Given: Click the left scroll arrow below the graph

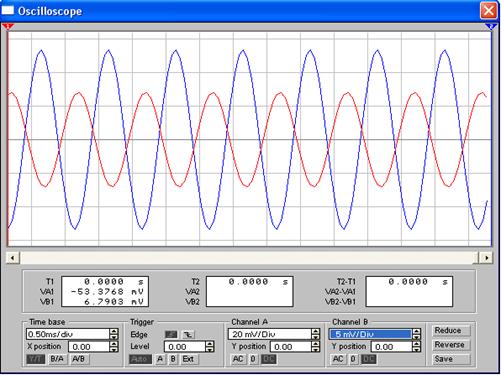Looking at the screenshot, I should 13,258.
